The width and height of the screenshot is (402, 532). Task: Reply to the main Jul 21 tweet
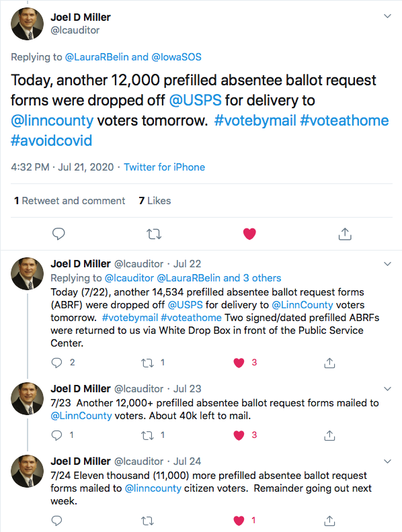[58, 234]
